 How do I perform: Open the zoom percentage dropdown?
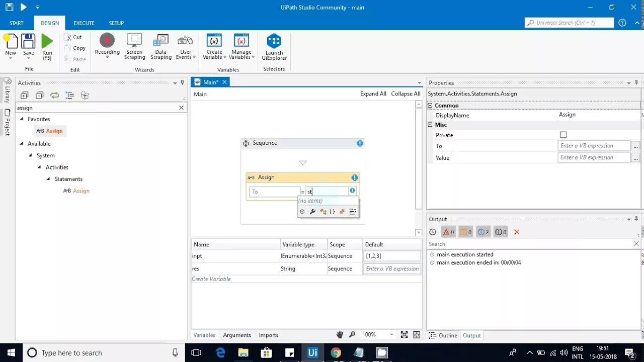point(391,335)
